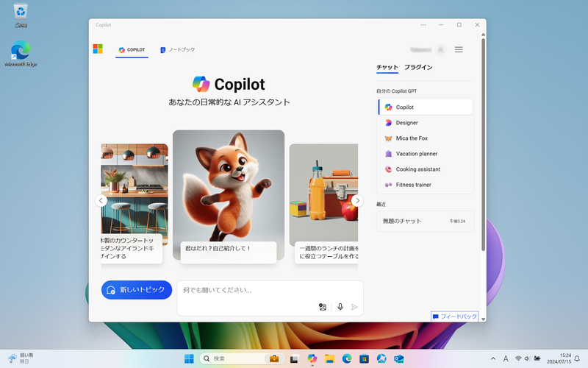The height and width of the screenshot is (368, 588).
Task: Open Microsoft Edge from the taskbar
Action: click(x=347, y=358)
